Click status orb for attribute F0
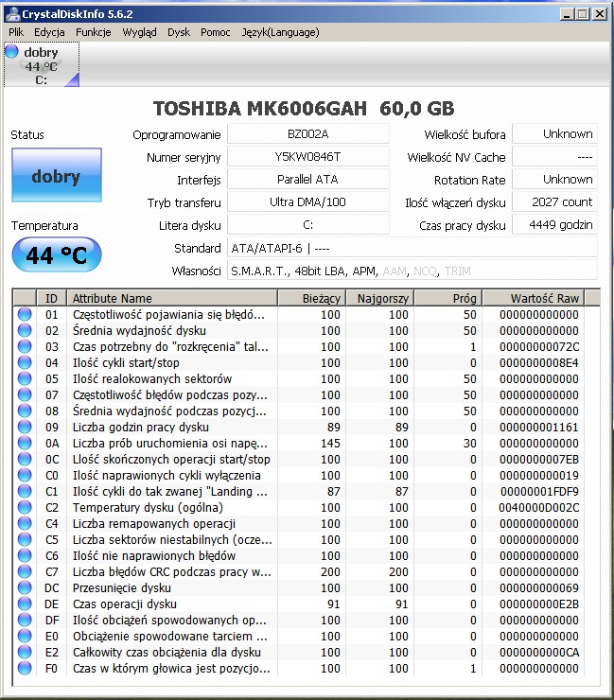Screen dimensions: 614x700 pyautogui.click(x=25, y=668)
